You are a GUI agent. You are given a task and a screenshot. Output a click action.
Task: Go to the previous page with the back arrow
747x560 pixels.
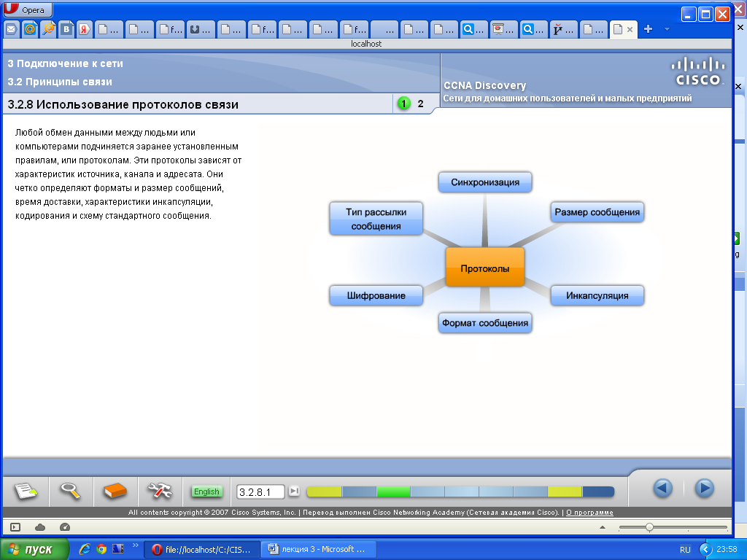pyautogui.click(x=662, y=488)
